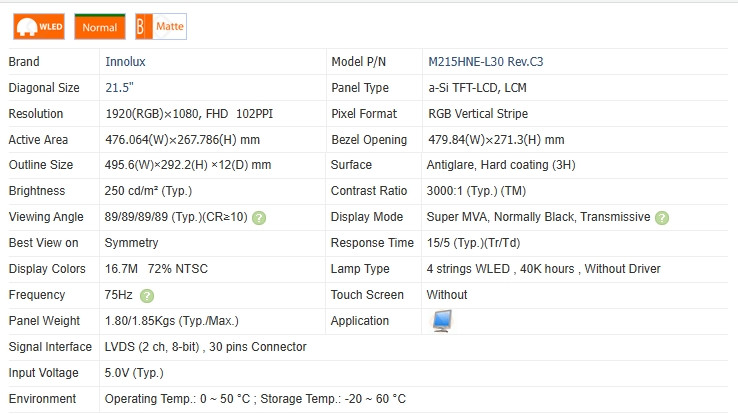738x414 pixels.
Task: Select the Display Colors label
Action: point(47,269)
